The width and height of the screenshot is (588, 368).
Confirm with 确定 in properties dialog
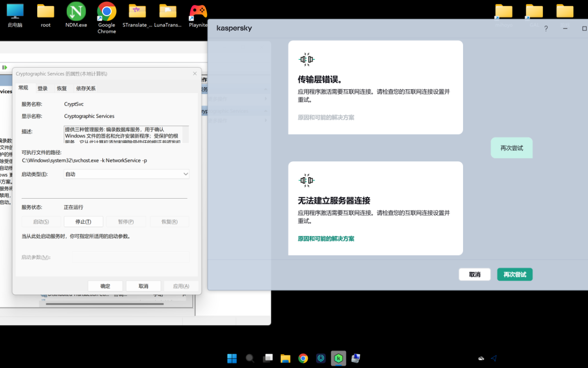coord(105,286)
